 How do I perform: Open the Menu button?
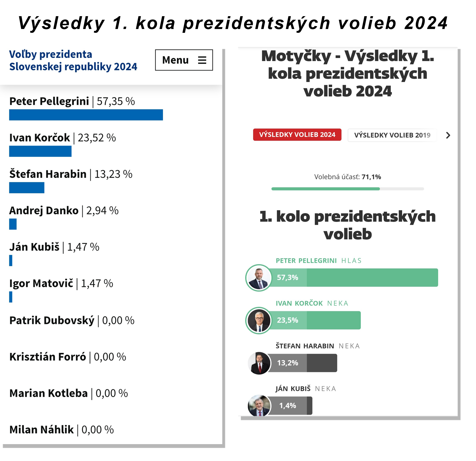point(184,60)
